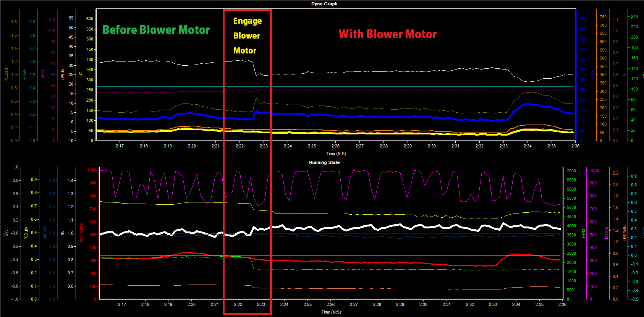The width and height of the screenshot is (644, 317).
Task: Click the 2:36 time tick on Dyno Graph
Action: (x=575, y=146)
